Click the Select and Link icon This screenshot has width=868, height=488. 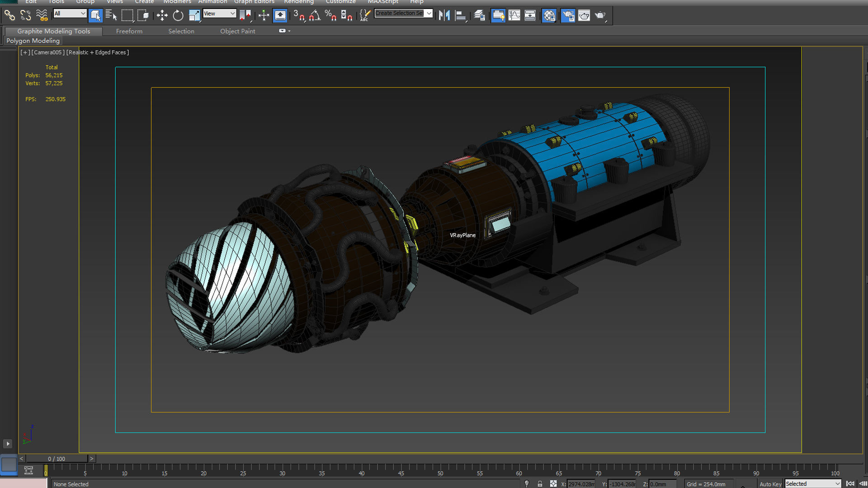coord(9,16)
